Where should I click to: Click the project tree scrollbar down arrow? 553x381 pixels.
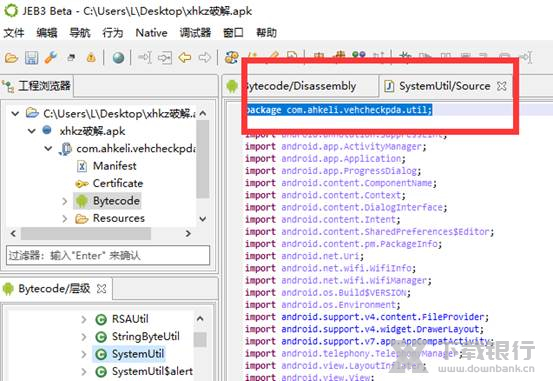(202, 219)
